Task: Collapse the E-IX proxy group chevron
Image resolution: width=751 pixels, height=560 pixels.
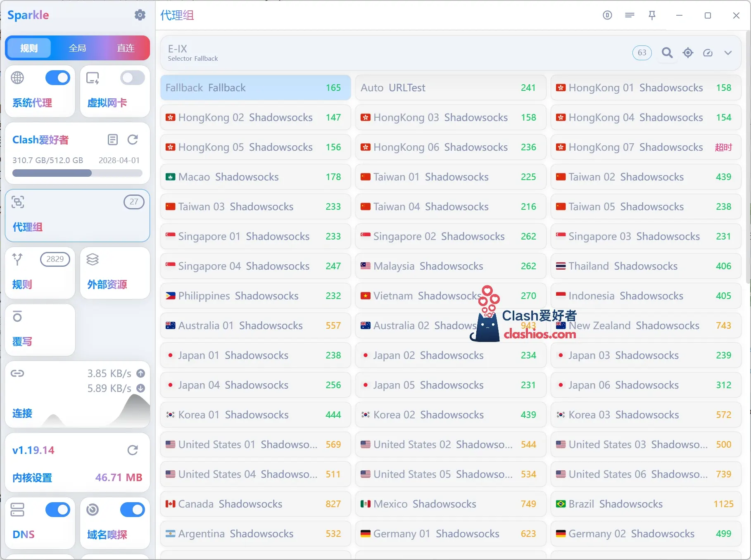Action: coord(728,53)
